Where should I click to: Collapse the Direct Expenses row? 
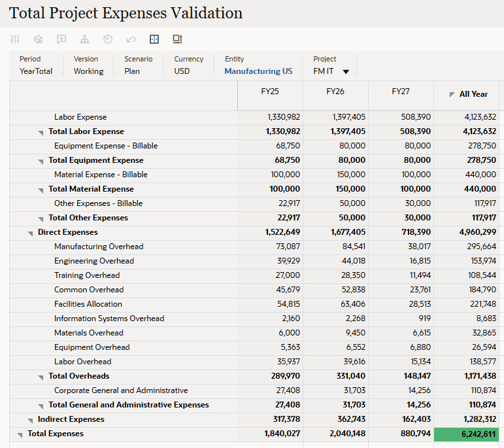(x=30, y=233)
